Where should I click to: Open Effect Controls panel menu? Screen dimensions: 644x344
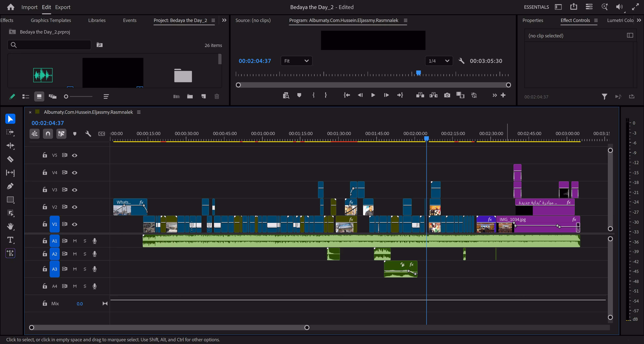pyautogui.click(x=596, y=20)
